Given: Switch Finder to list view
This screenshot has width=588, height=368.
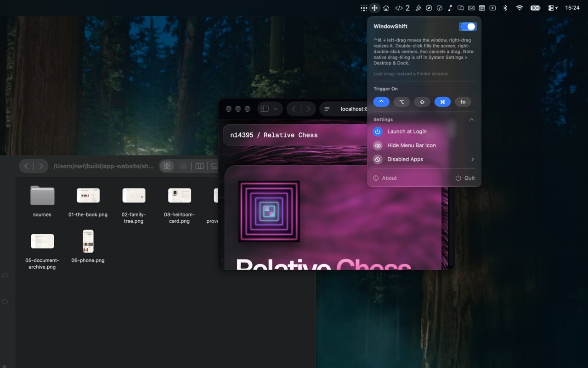Looking at the screenshot, I should [183, 166].
